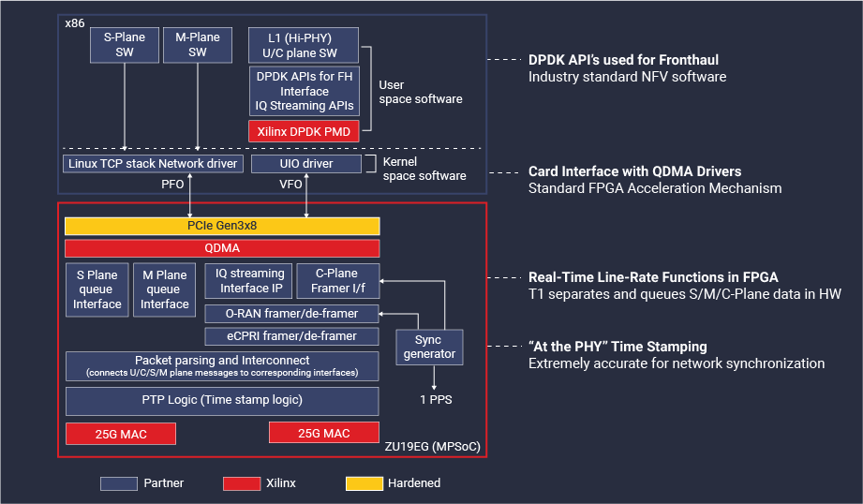Select the Sync generator block

(x=429, y=348)
